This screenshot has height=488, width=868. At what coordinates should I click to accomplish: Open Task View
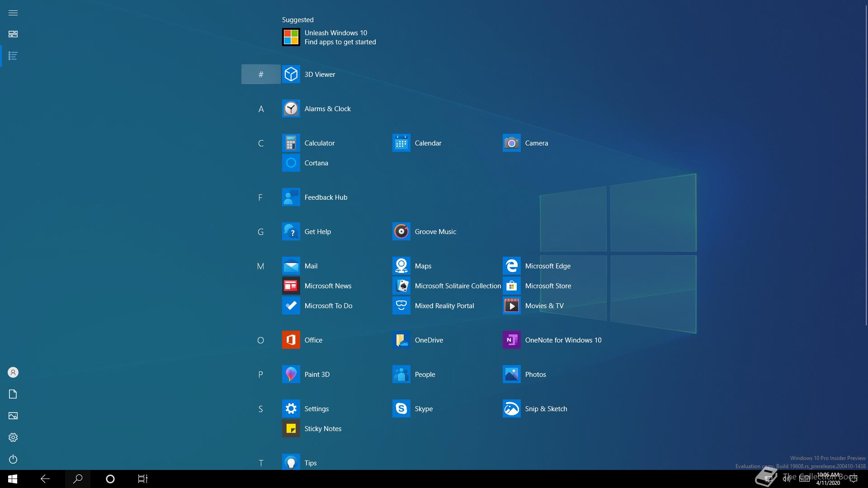click(x=143, y=479)
